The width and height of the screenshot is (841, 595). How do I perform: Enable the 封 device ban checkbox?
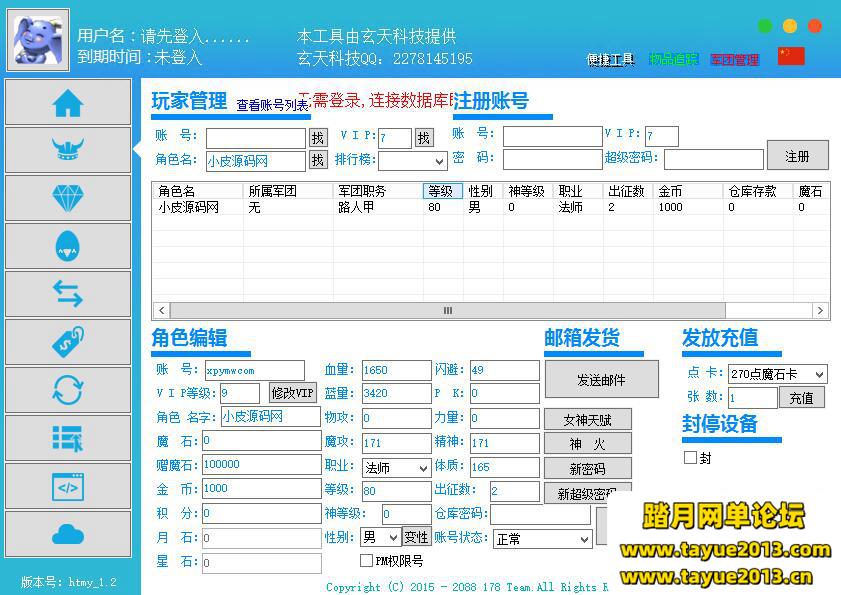coord(690,457)
